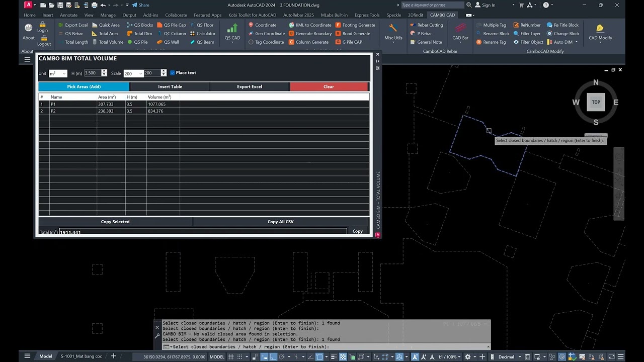Open the Rebar Cutting tool
644x362 pixels.
(426, 25)
